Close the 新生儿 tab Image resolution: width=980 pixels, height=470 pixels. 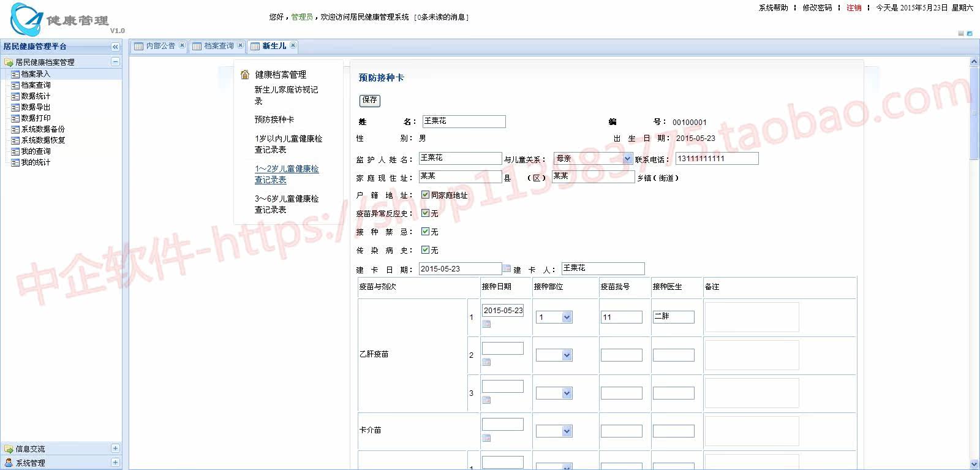(x=293, y=45)
